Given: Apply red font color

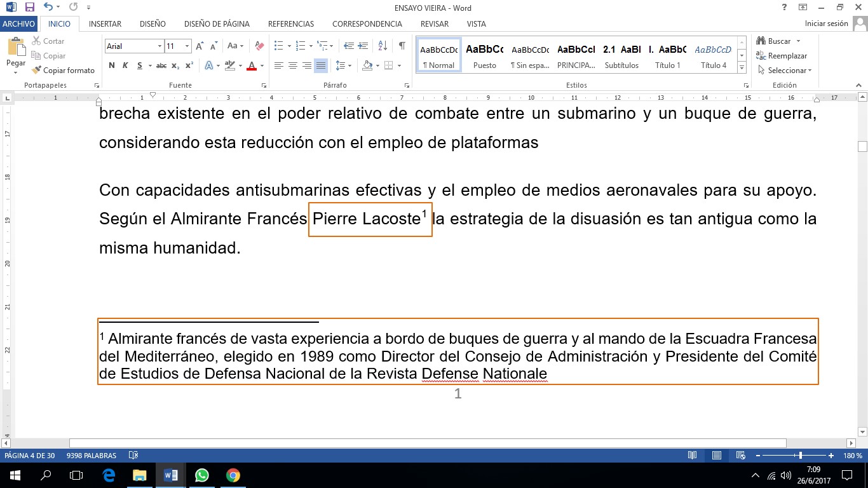Looking at the screenshot, I should pos(251,65).
